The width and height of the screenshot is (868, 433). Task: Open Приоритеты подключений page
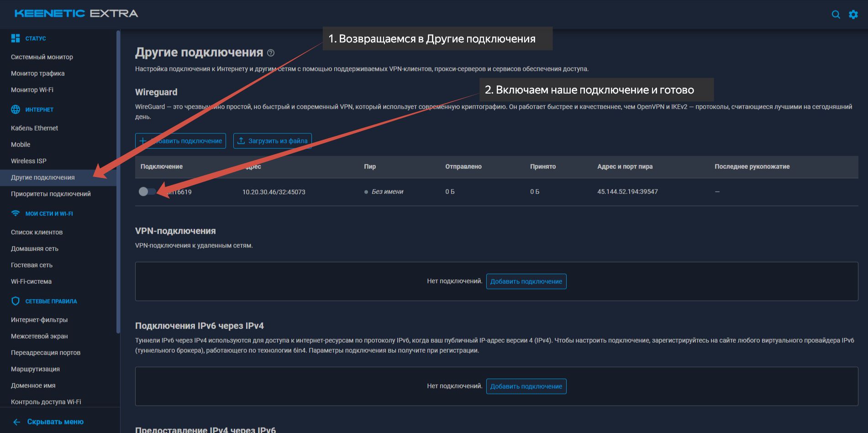[51, 194]
